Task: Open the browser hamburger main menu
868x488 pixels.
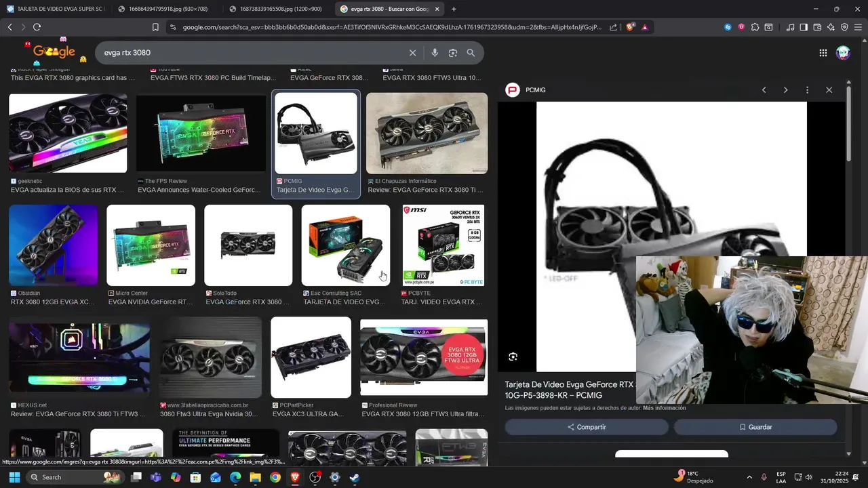Action: click(x=858, y=27)
